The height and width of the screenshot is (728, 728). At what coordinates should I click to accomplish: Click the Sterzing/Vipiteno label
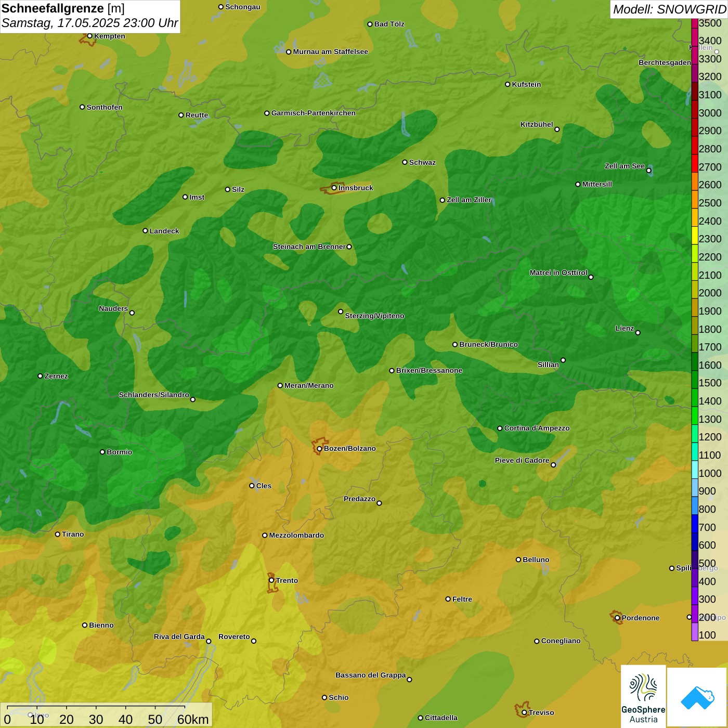(374, 316)
